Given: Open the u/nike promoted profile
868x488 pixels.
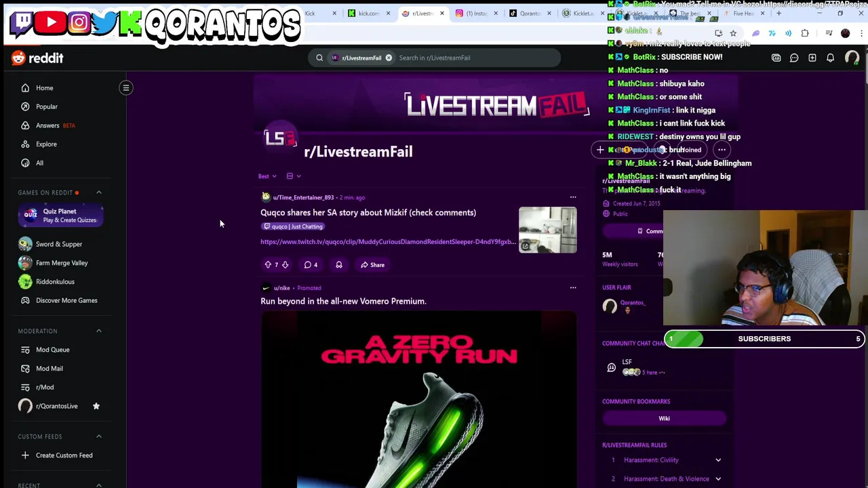Looking at the screenshot, I should pyautogui.click(x=281, y=287).
